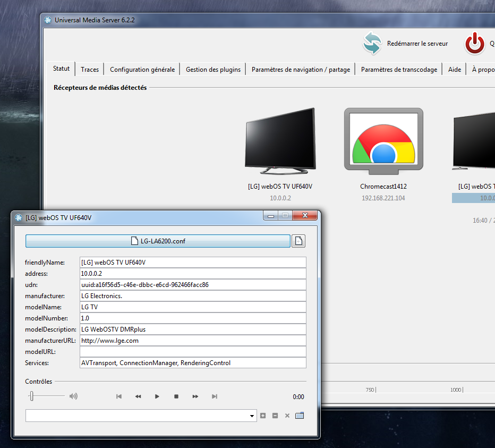Viewport: 495px width, 448px height.
Task: Click the manufacturerURL field http://www.lge.com
Action: click(193, 341)
